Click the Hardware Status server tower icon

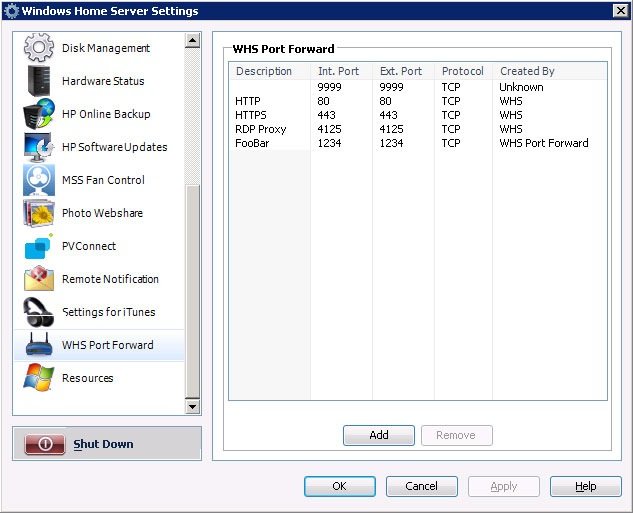coord(39,81)
